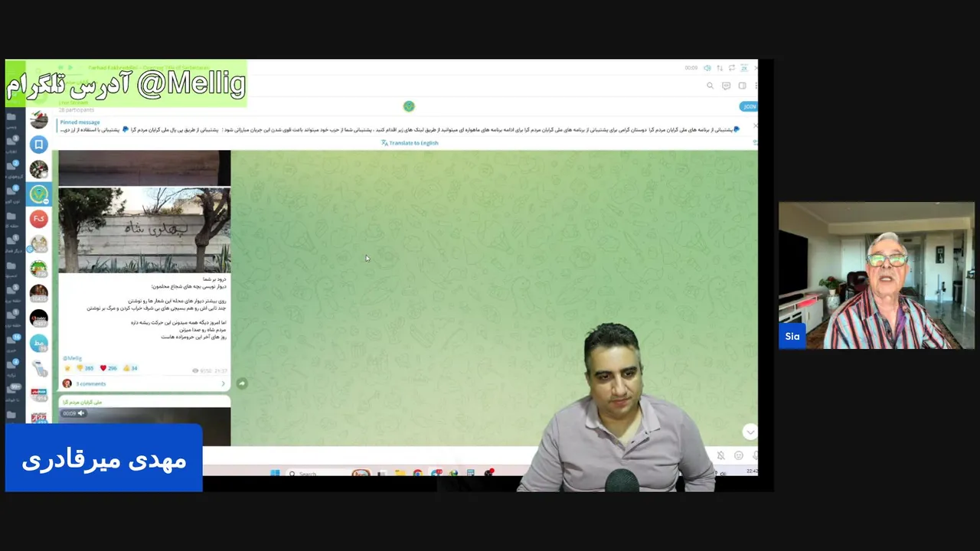Toggle 2X playback speed
The height and width of the screenshot is (551, 980).
tap(743, 68)
